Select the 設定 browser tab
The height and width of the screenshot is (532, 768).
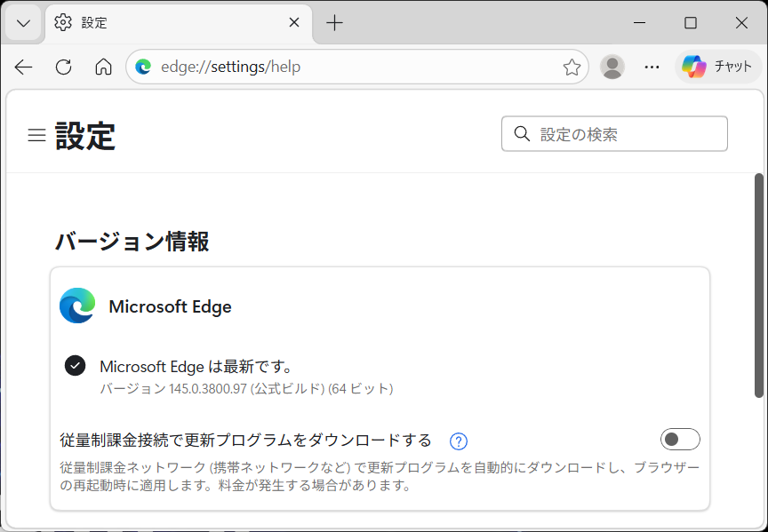(179, 23)
